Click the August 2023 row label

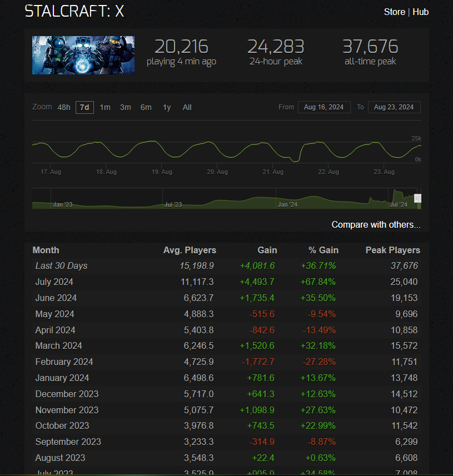coord(60,458)
